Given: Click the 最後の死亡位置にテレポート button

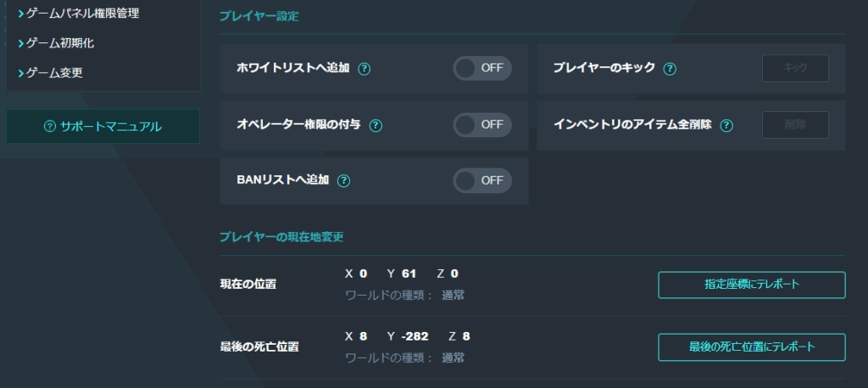Looking at the screenshot, I should (751, 347).
